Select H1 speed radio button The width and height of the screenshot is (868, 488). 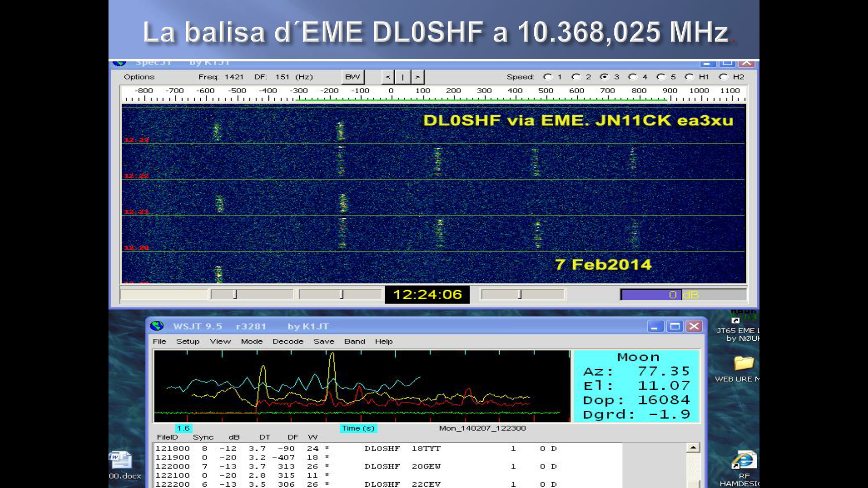pos(689,77)
